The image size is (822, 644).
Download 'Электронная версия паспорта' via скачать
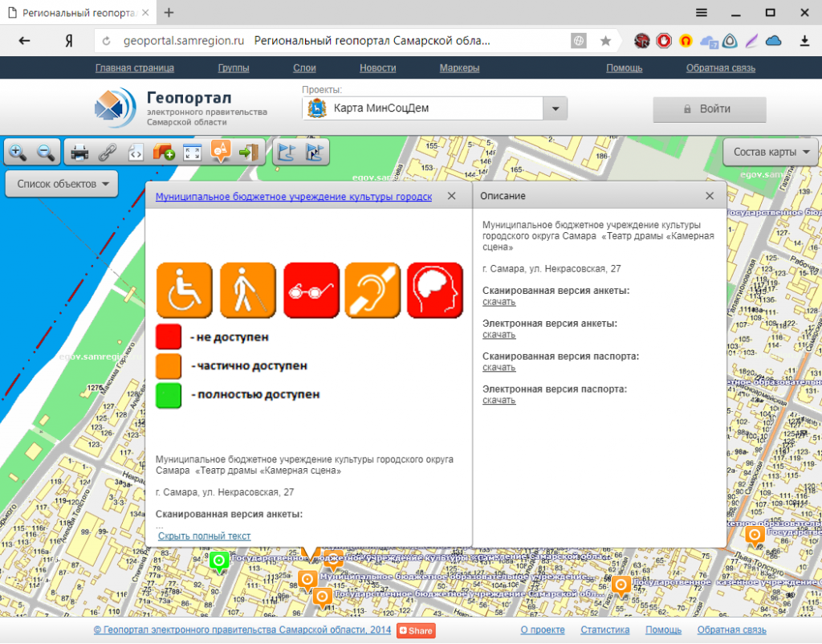coord(499,400)
